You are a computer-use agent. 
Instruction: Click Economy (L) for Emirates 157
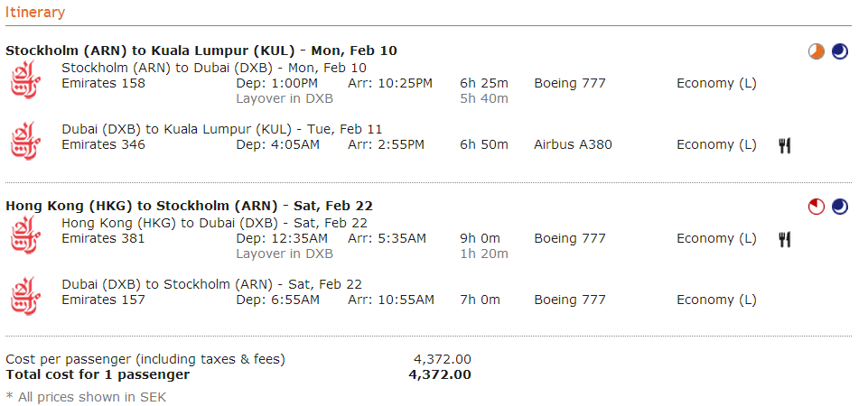pos(716,300)
